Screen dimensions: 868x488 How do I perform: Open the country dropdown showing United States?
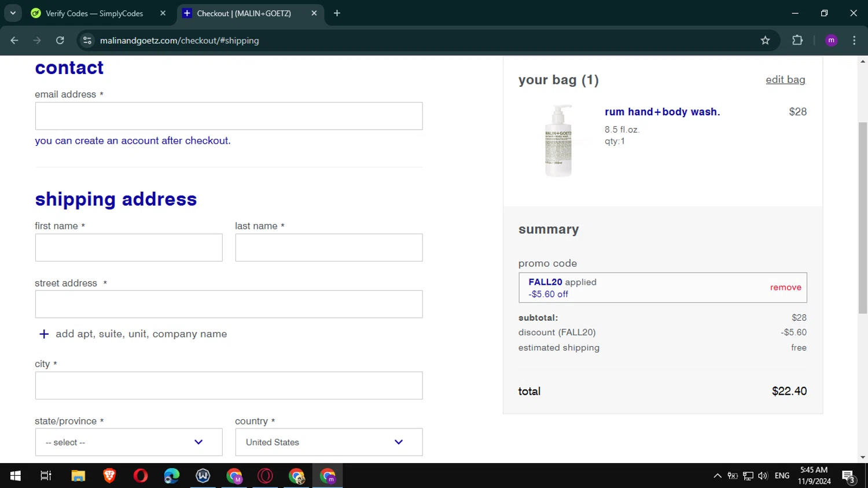[x=329, y=442]
